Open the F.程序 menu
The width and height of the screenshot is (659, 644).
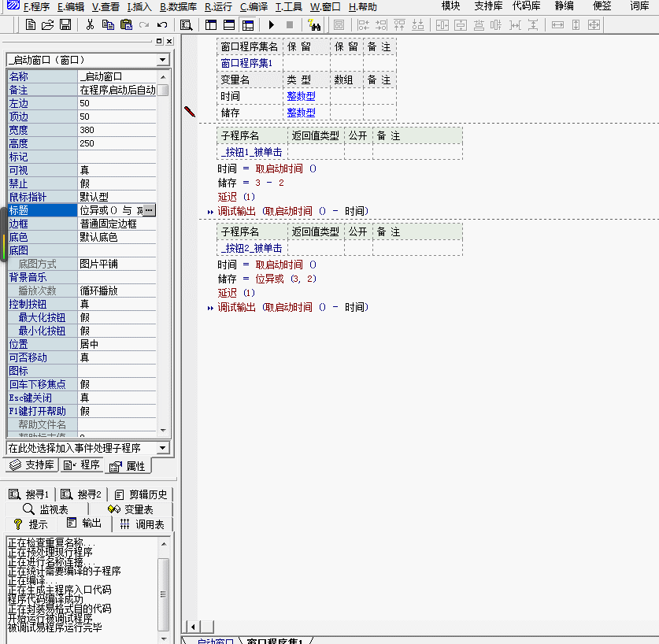coord(36,7)
